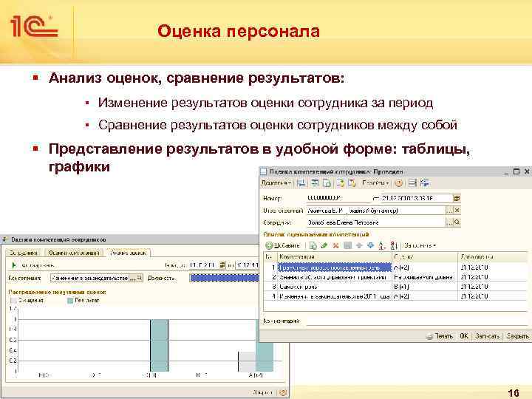The width and height of the screenshot is (532, 399).
Task: Click the gray up-arrow move icon
Action: [359, 245]
